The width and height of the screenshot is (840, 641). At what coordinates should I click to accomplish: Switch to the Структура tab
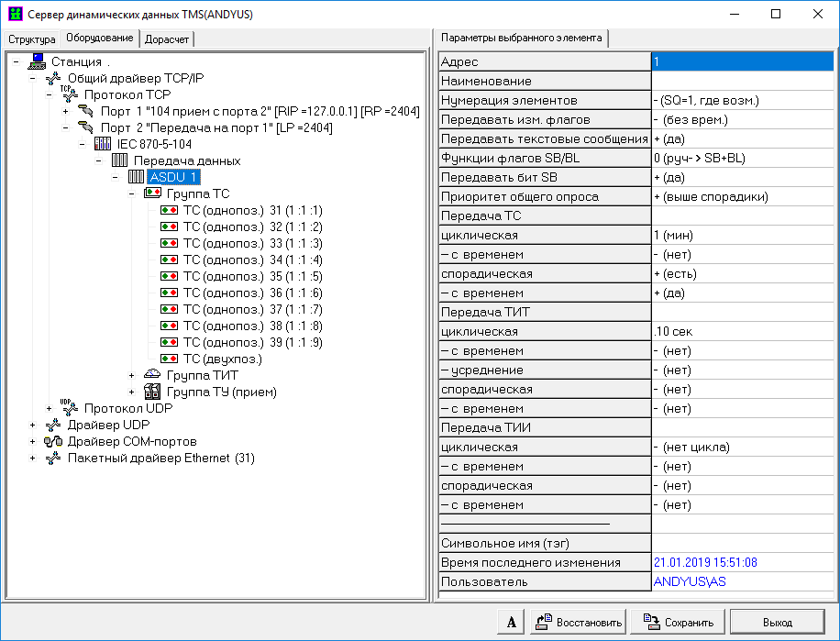(32, 39)
